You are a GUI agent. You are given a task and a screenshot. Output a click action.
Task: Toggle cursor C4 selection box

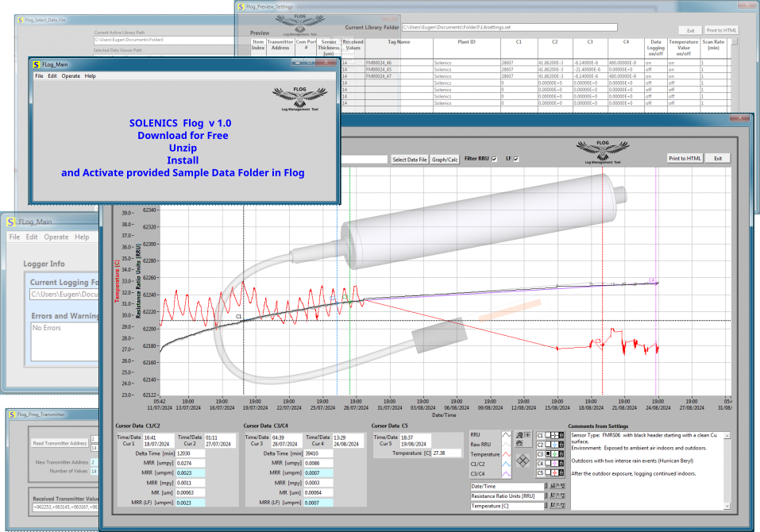pyautogui.click(x=548, y=464)
